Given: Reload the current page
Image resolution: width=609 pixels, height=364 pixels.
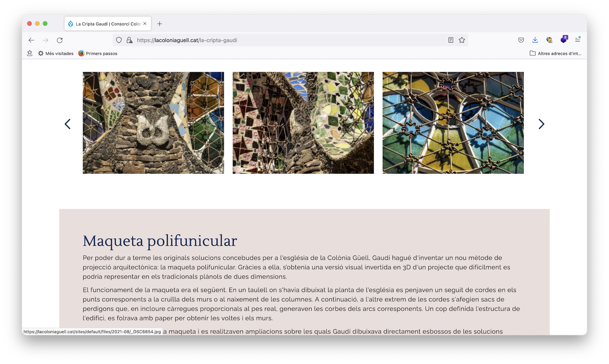Looking at the screenshot, I should point(60,40).
